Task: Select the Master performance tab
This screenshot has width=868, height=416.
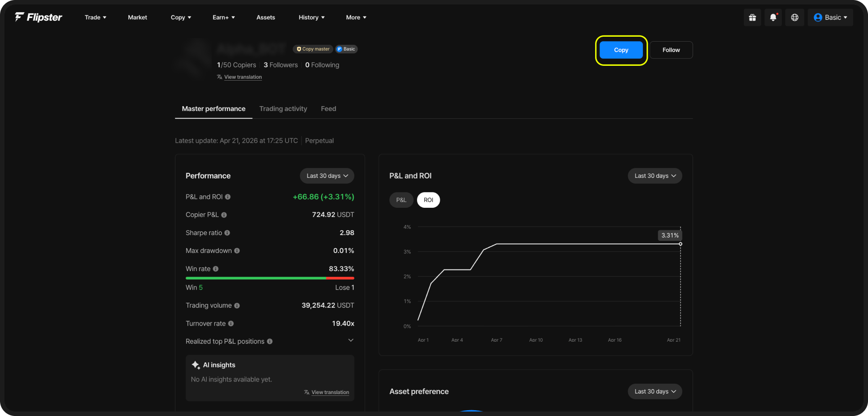Action: [x=214, y=109]
